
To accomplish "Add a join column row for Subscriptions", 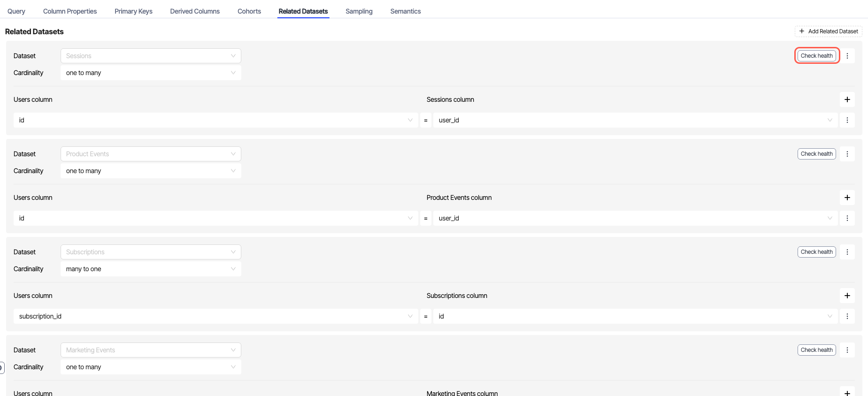I will pos(847,296).
